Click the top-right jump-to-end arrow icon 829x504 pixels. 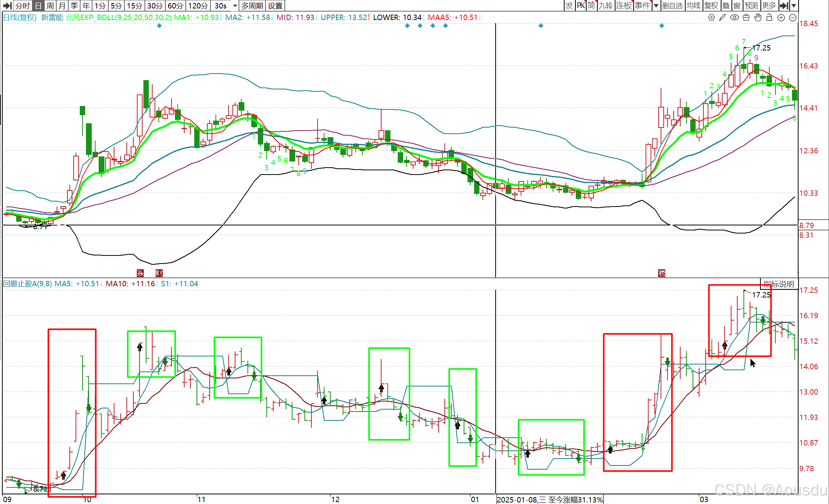tap(784, 5)
